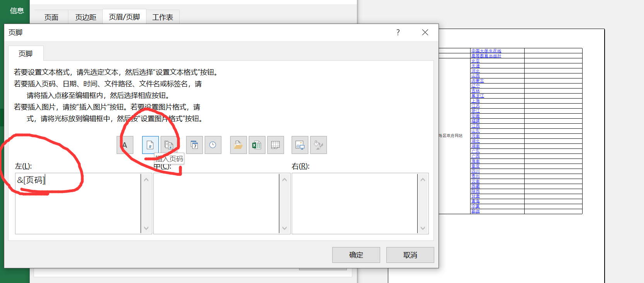Viewport: 644px width, 283px height.
Task: Click the Insert File Path folder icon
Action: (238, 145)
